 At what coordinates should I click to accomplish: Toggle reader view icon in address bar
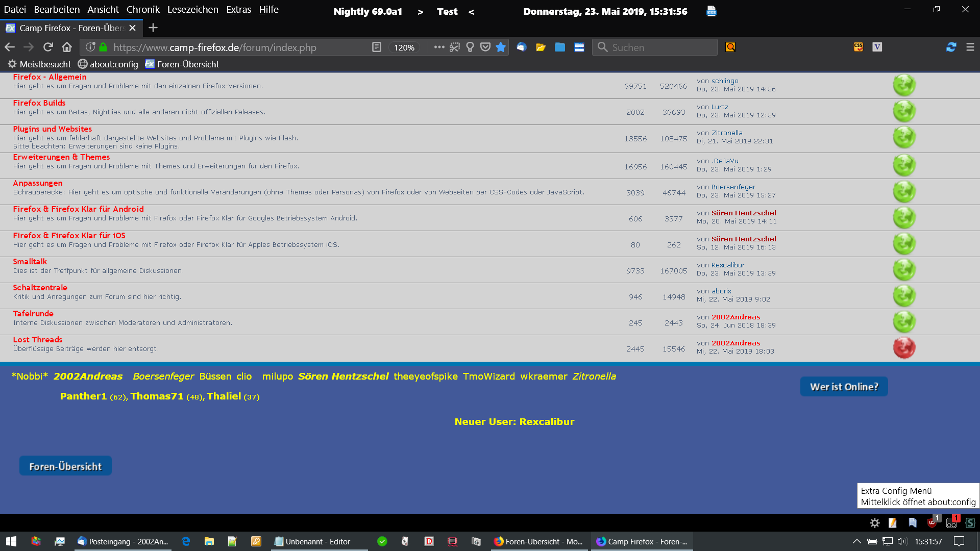click(x=377, y=47)
